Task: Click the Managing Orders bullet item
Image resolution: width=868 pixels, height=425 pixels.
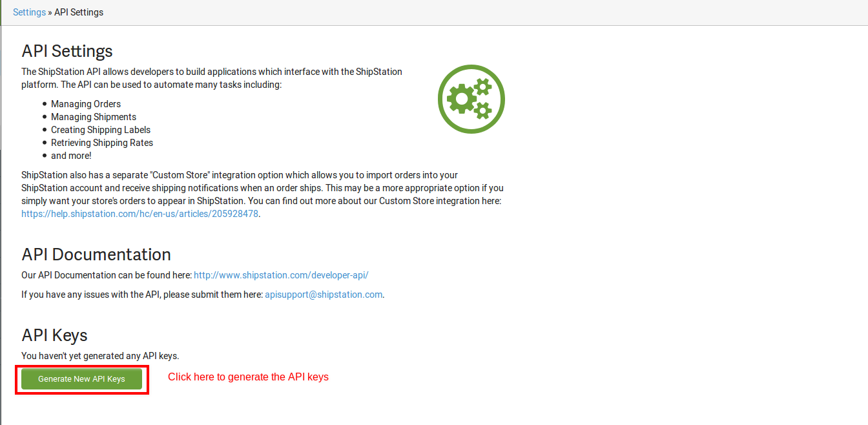Action: (x=86, y=104)
